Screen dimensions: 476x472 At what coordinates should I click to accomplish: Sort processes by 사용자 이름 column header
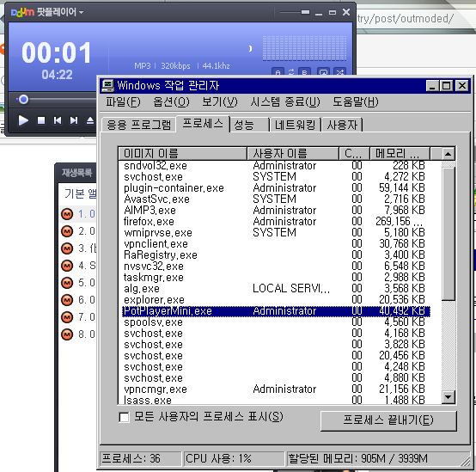click(293, 153)
